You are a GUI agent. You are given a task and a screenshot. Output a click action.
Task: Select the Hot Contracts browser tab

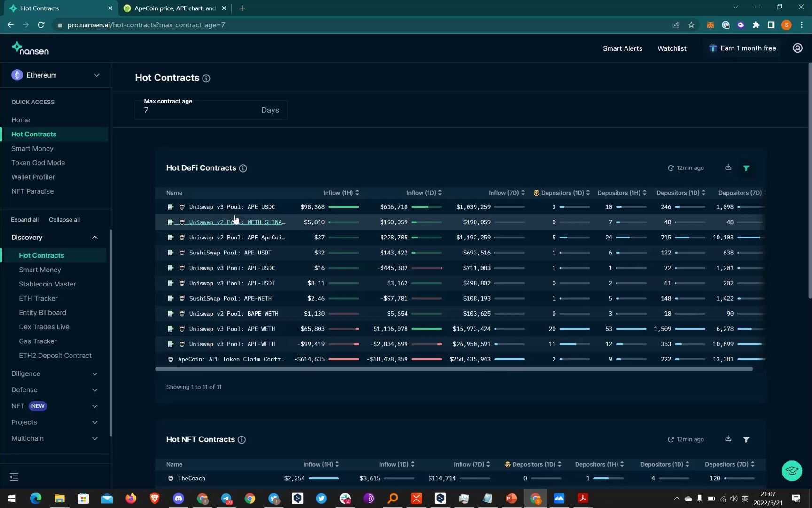coord(61,8)
